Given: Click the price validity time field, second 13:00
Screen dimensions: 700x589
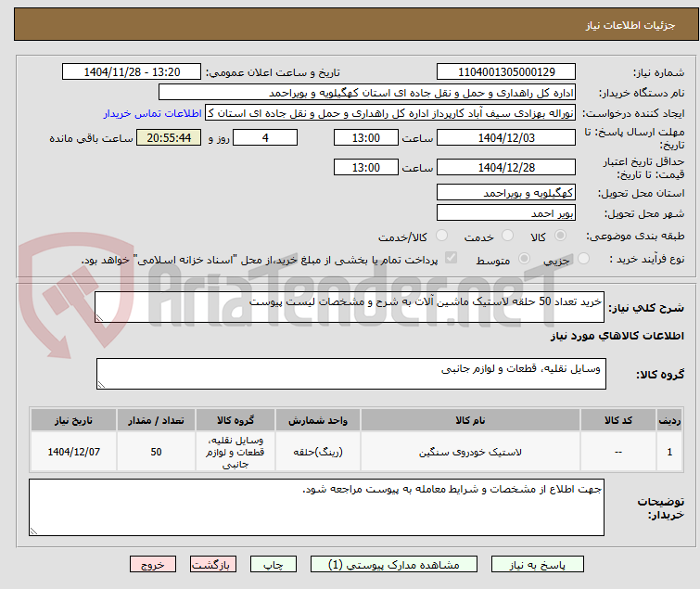Looking at the screenshot, I should pyautogui.click(x=365, y=167).
